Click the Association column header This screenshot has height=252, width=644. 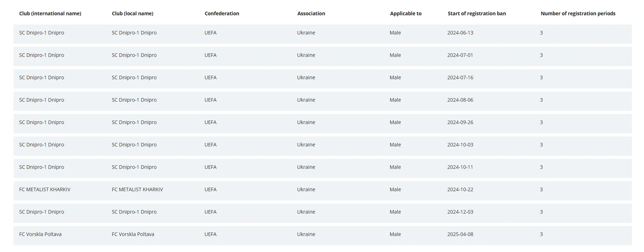tap(311, 14)
